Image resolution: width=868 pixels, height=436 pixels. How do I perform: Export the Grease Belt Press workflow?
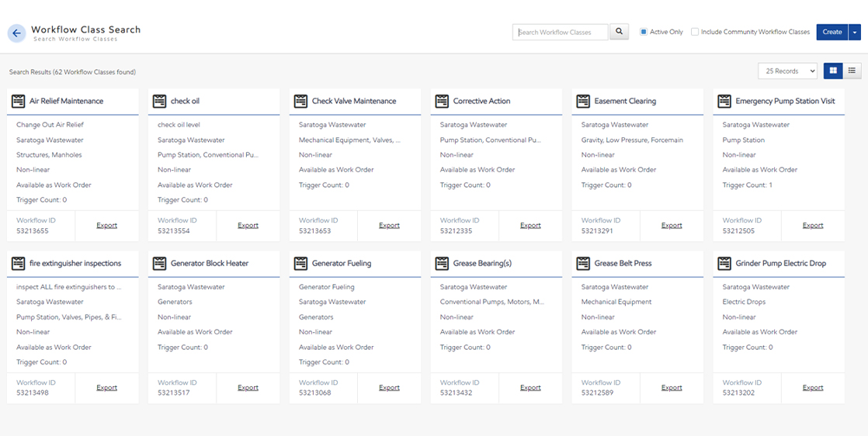pos(672,387)
